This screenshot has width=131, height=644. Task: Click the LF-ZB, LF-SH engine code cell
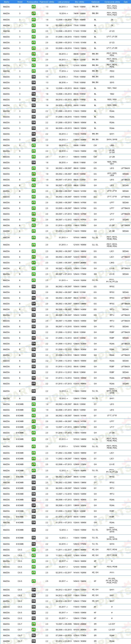[112, 151]
